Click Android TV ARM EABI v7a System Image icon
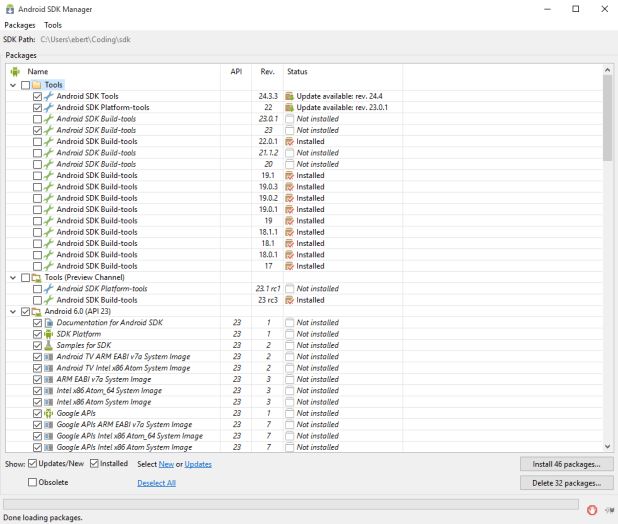This screenshot has width=618, height=524. point(48,357)
